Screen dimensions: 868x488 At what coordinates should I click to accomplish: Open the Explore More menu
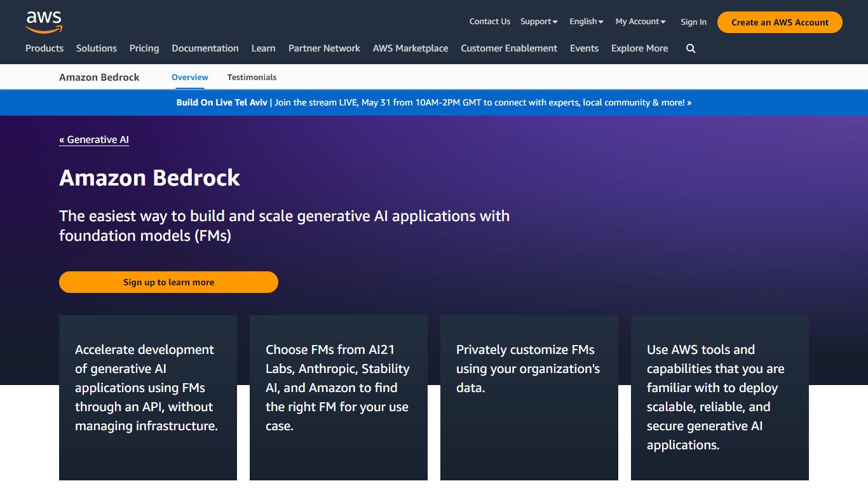639,48
